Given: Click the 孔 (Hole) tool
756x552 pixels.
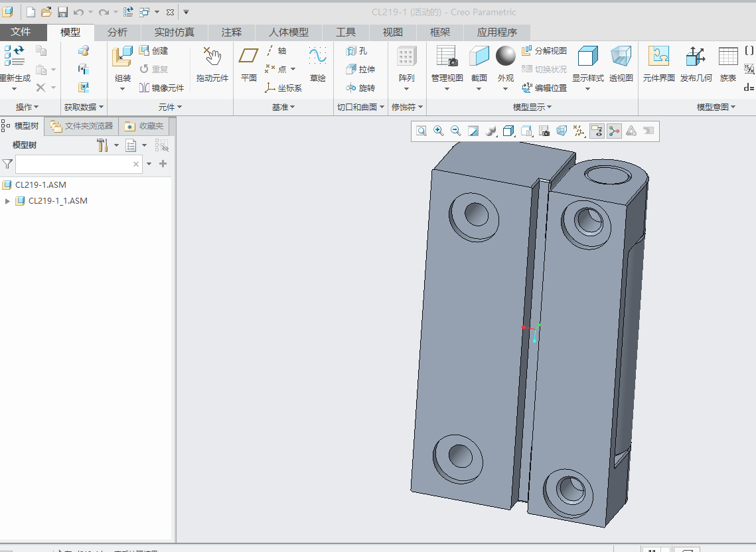Looking at the screenshot, I should (x=357, y=50).
